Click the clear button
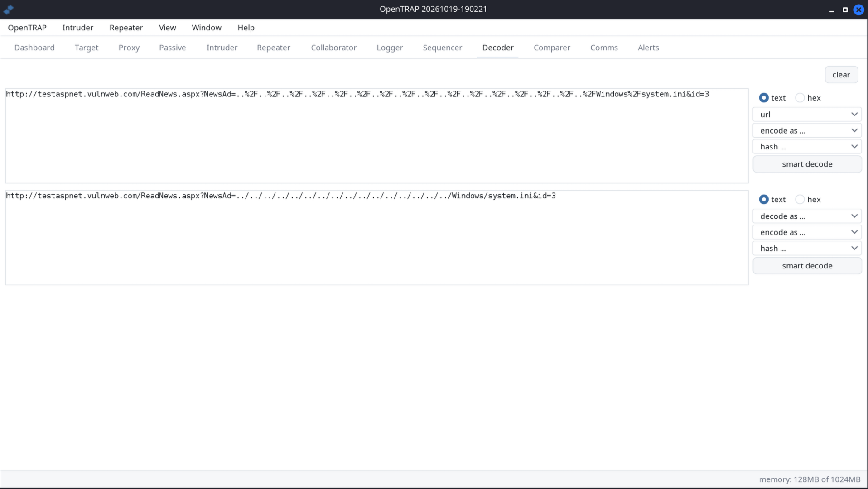Screen dimensions: 868x489 pos(841,75)
